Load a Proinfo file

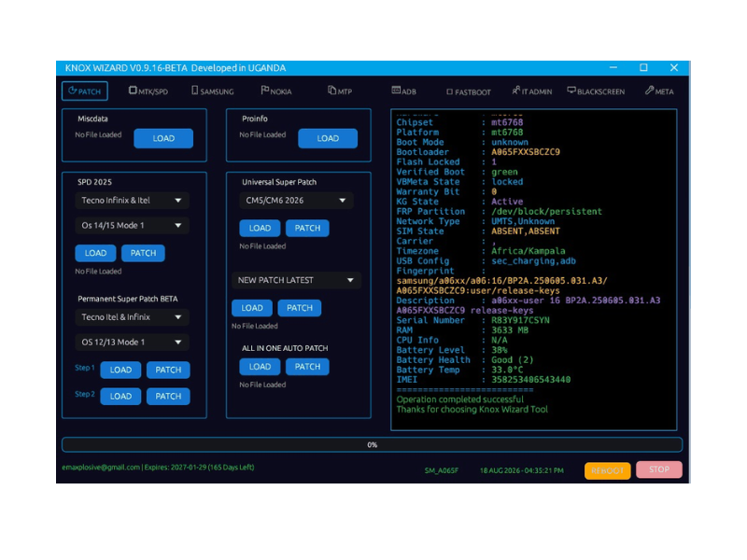(x=328, y=138)
